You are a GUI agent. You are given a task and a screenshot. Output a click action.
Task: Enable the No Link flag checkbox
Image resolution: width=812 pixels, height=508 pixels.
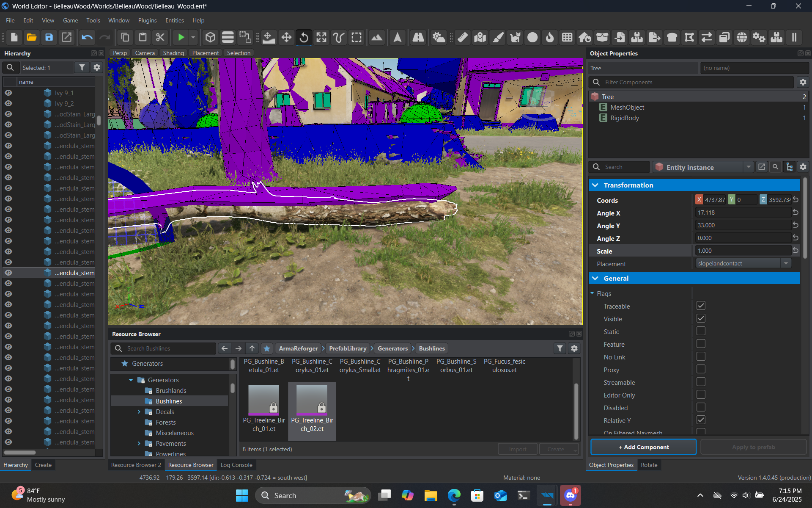pos(701,356)
